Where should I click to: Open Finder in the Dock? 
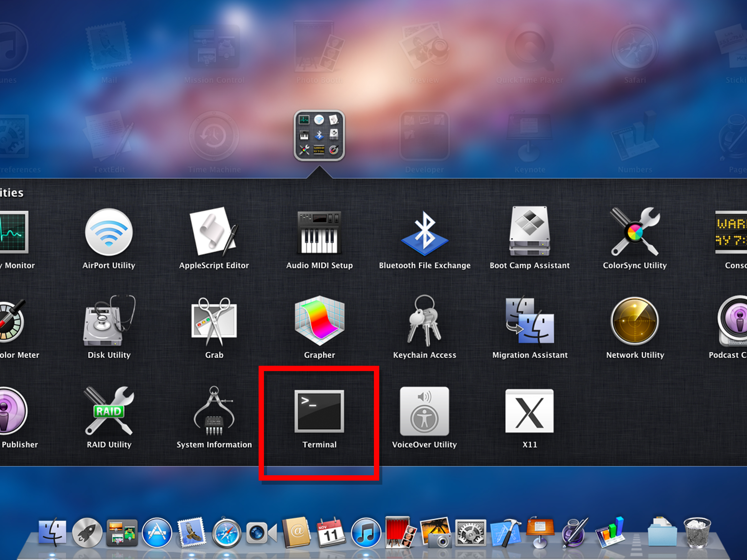tap(52, 532)
